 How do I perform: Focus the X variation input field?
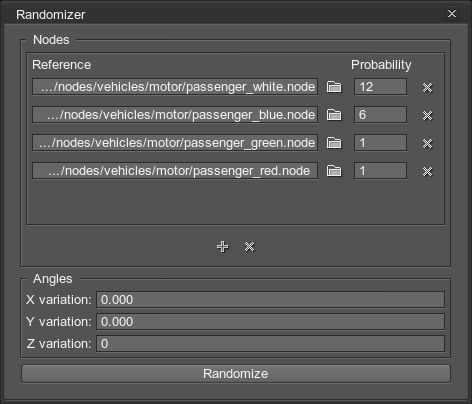coord(270,299)
